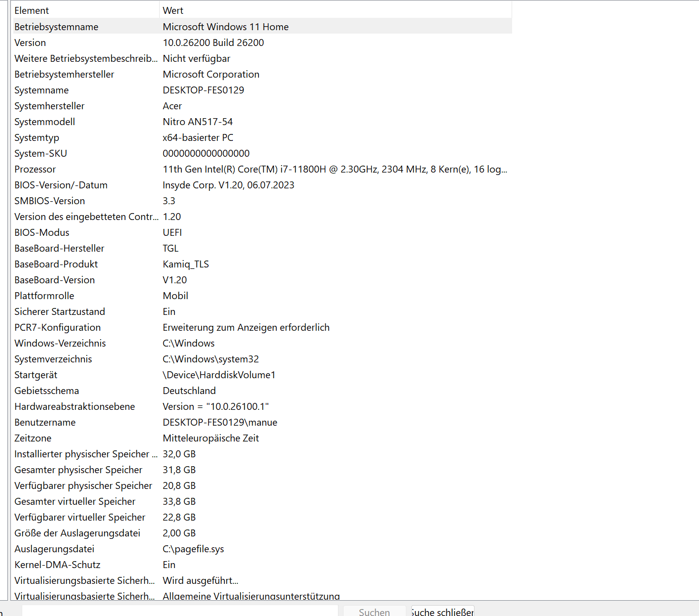699x616 pixels.
Task: Select the PCR7-Konfiguration row
Action: click(x=262, y=327)
